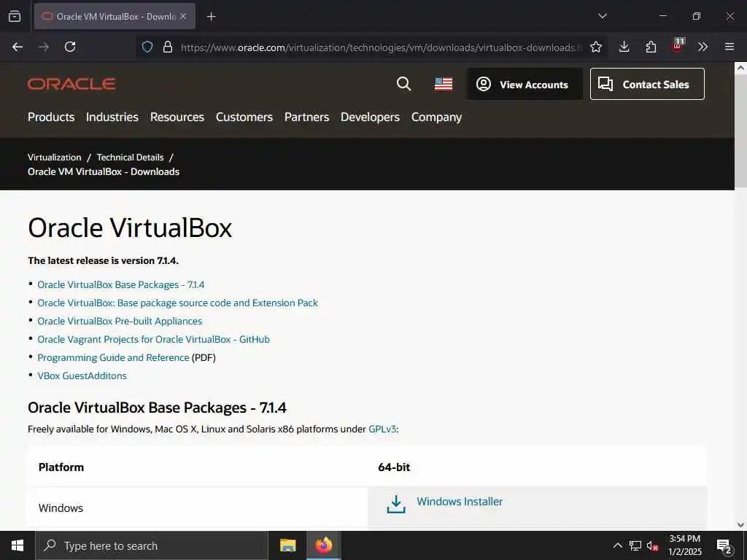747x560 pixels.
Task: Open the network status tray icon
Action: (x=635, y=545)
